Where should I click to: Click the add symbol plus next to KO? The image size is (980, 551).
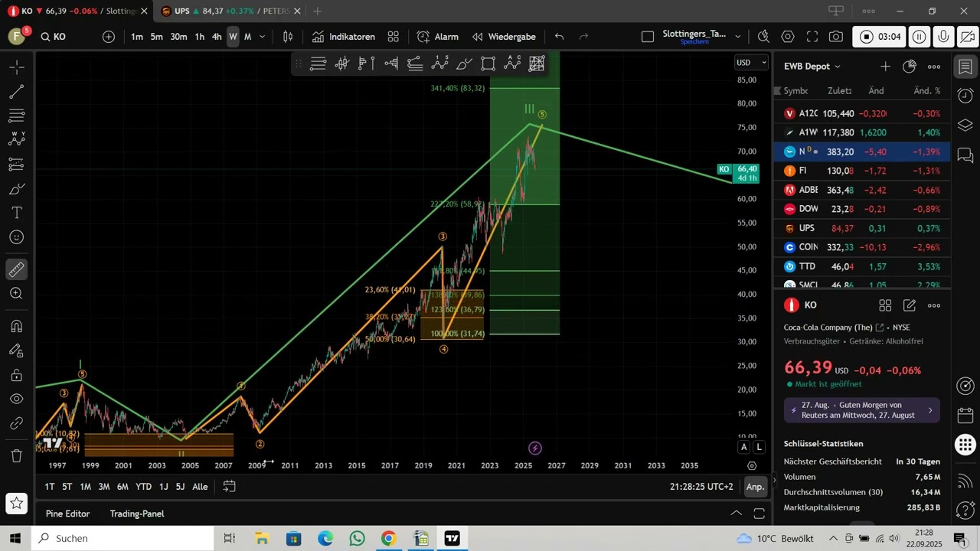[109, 37]
